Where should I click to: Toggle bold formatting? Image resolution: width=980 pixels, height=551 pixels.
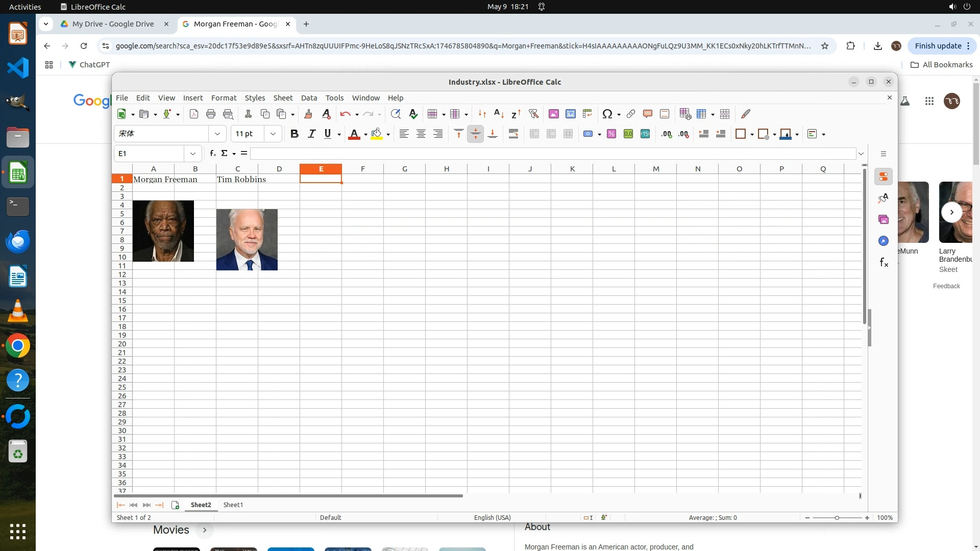coord(294,134)
